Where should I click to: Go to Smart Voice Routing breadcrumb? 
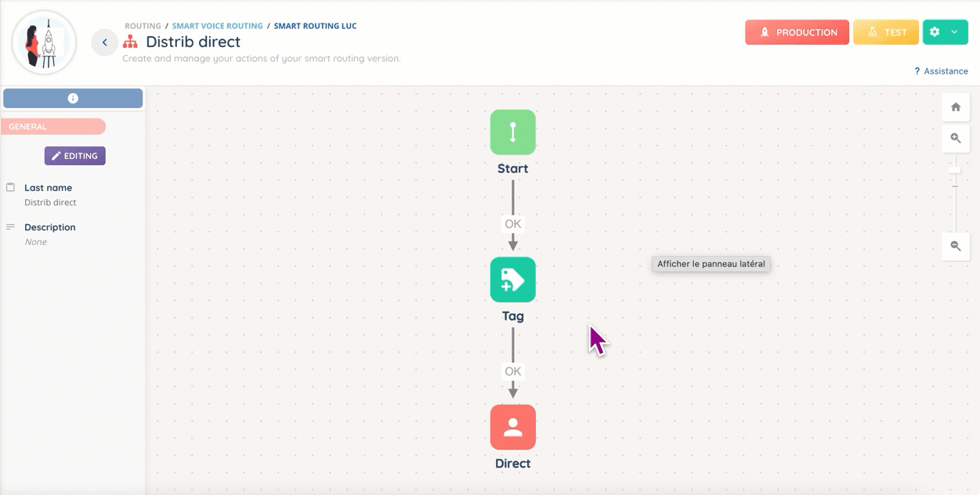(x=217, y=26)
